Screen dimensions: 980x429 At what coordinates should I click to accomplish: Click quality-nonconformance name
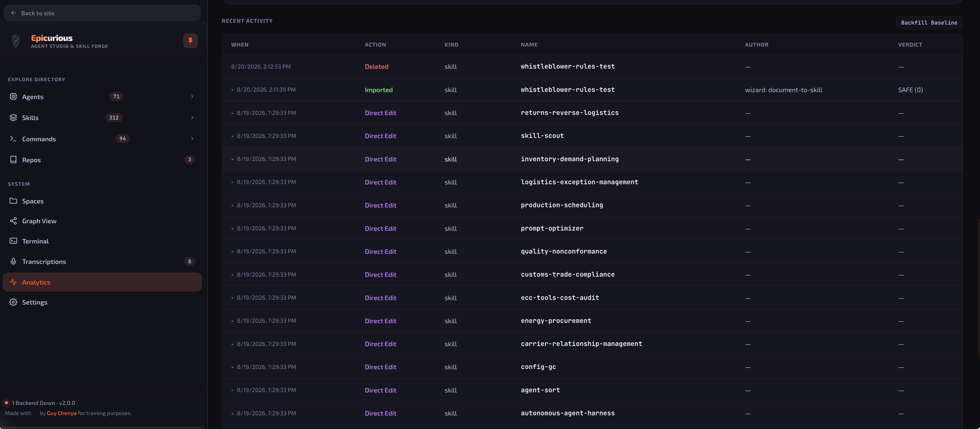(564, 252)
